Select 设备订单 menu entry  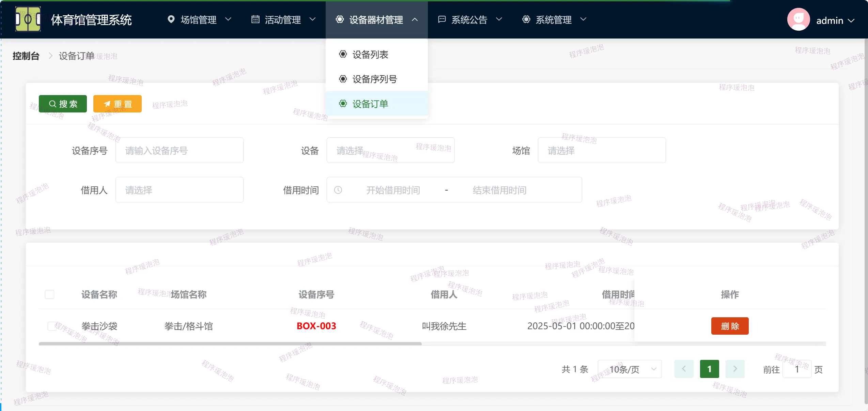click(370, 104)
